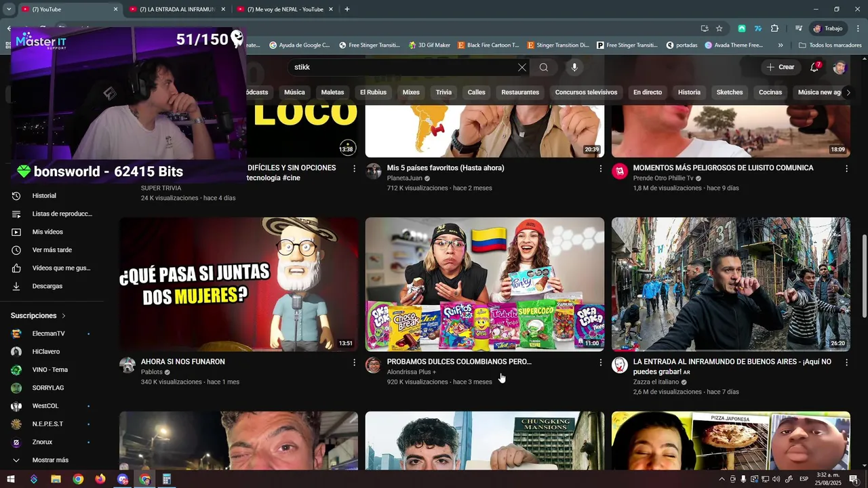This screenshot has height=488, width=868.
Task: Select the Trivia filter chip
Action: (x=443, y=92)
